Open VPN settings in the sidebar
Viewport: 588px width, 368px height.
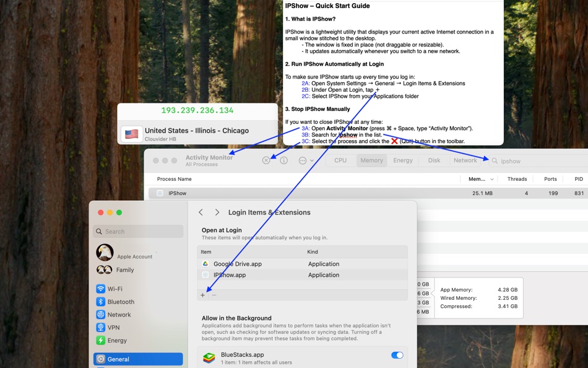click(x=111, y=327)
